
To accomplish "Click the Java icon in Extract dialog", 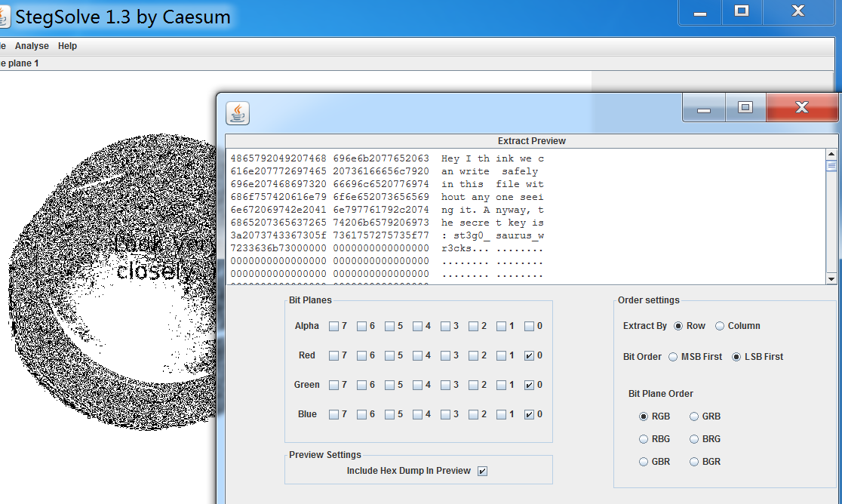I will pyautogui.click(x=238, y=113).
